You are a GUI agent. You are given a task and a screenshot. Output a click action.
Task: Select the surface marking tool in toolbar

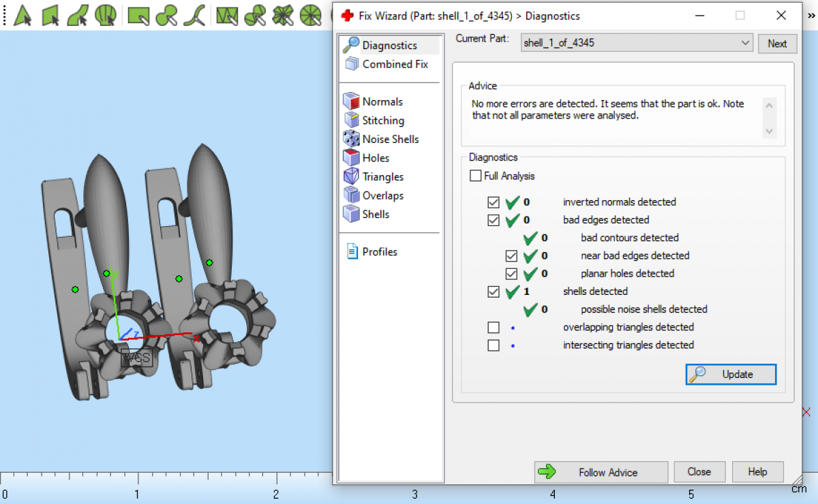pos(78,15)
